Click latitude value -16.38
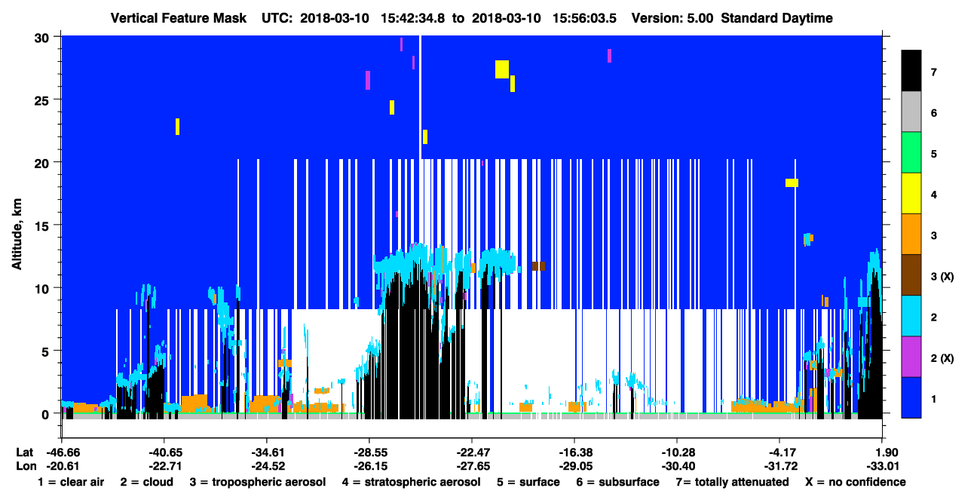Viewport: 980px width, 503px height. click(x=574, y=452)
